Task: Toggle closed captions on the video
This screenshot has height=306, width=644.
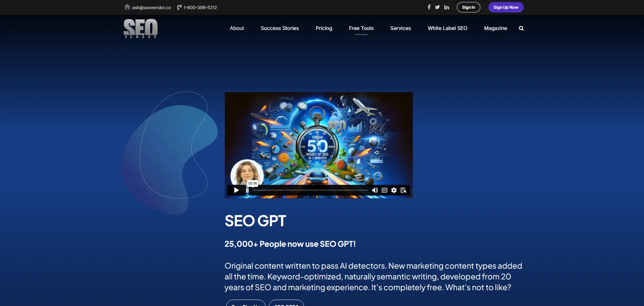Action: [x=385, y=190]
